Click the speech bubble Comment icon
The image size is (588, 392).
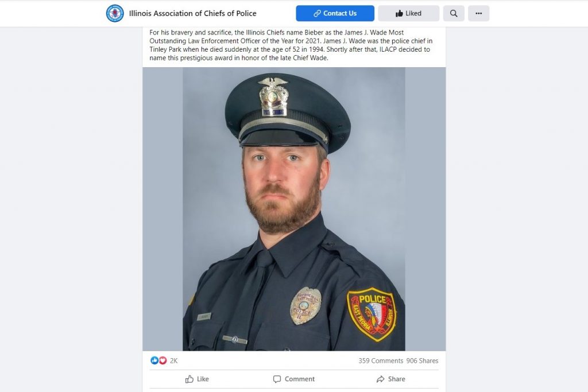(x=277, y=379)
